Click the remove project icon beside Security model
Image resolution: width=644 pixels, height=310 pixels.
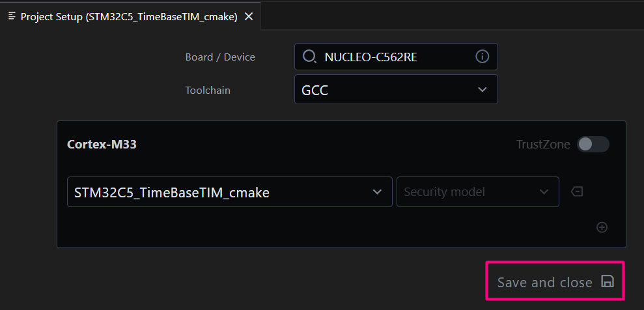[x=576, y=191]
